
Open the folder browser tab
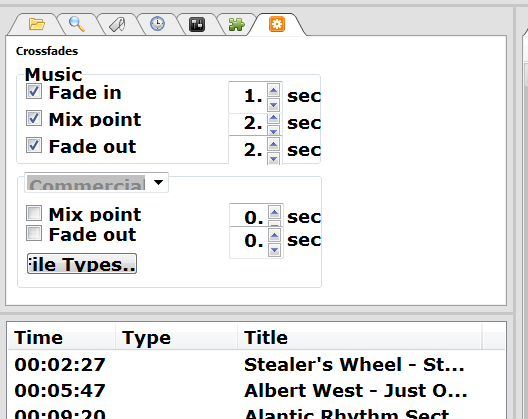click(x=36, y=24)
